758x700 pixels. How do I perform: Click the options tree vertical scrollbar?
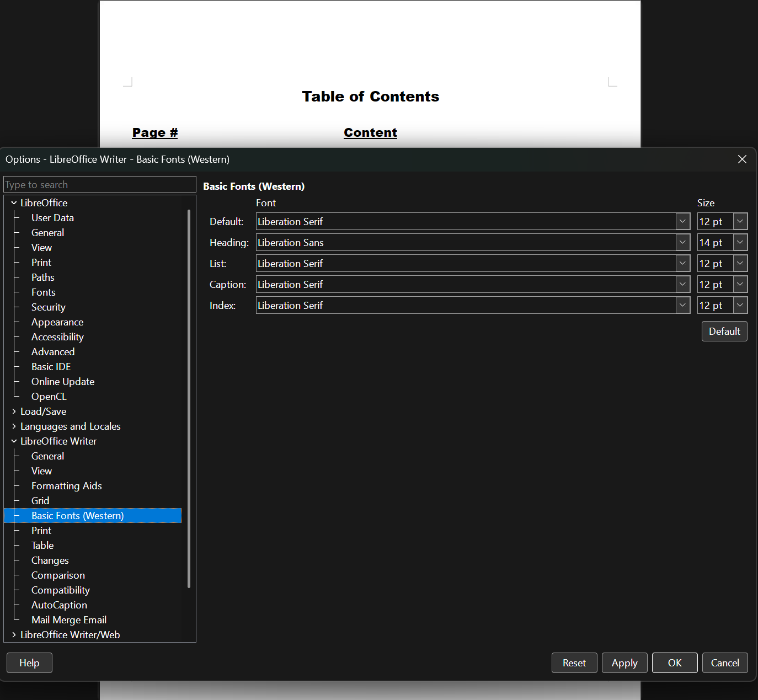click(189, 397)
